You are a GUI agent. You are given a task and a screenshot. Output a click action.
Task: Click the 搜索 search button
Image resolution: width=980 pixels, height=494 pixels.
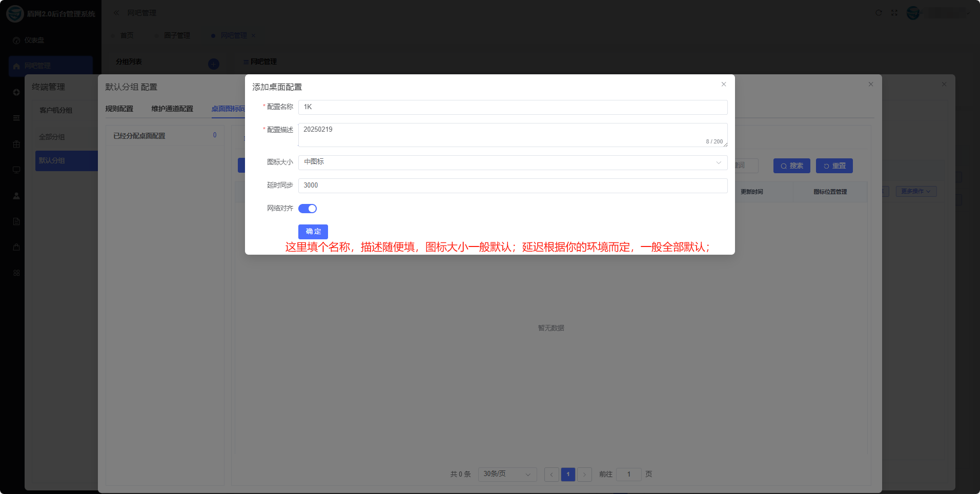point(791,166)
